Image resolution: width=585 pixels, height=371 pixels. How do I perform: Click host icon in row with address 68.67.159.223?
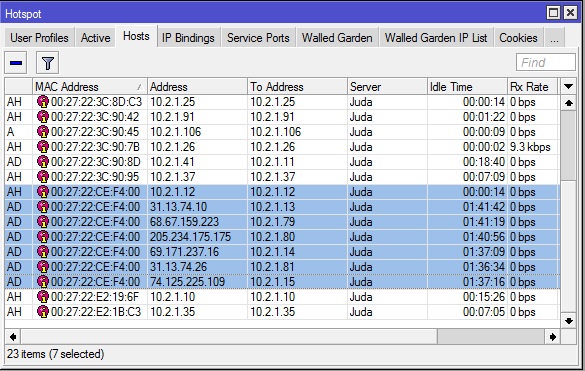(x=43, y=221)
